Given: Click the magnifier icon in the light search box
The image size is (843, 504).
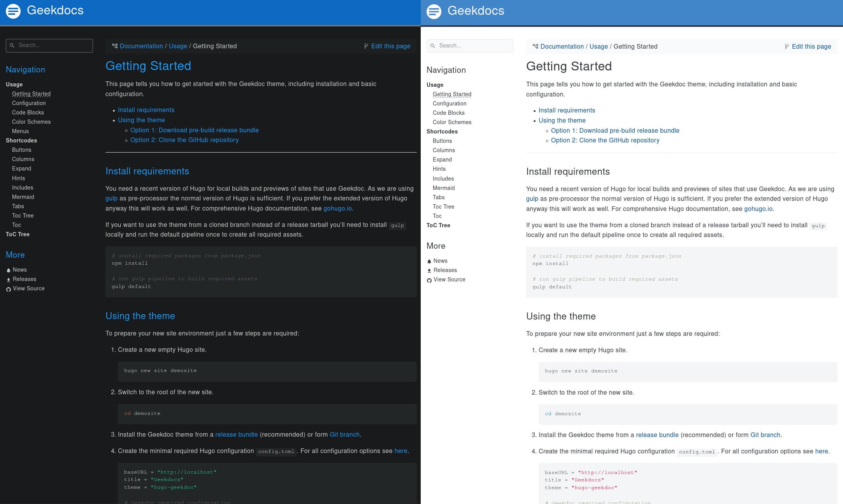Looking at the screenshot, I should click(x=433, y=46).
